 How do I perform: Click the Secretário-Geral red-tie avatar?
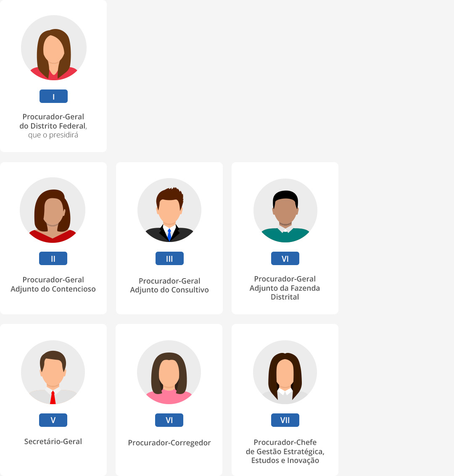pyautogui.click(x=53, y=372)
